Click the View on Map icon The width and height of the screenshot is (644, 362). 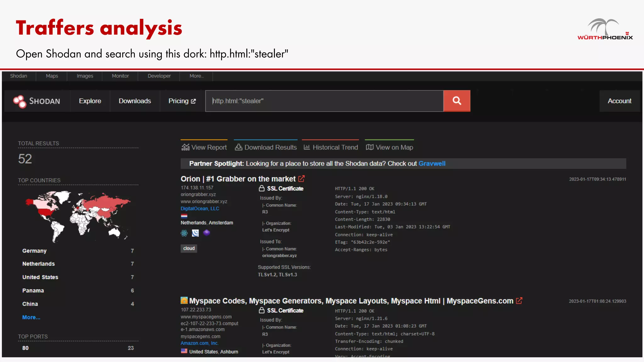(370, 147)
